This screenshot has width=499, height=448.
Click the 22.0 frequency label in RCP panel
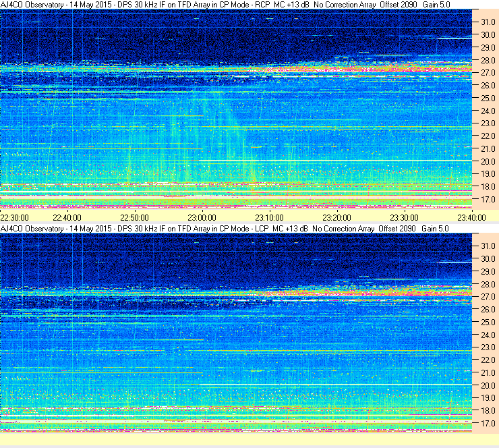point(488,136)
